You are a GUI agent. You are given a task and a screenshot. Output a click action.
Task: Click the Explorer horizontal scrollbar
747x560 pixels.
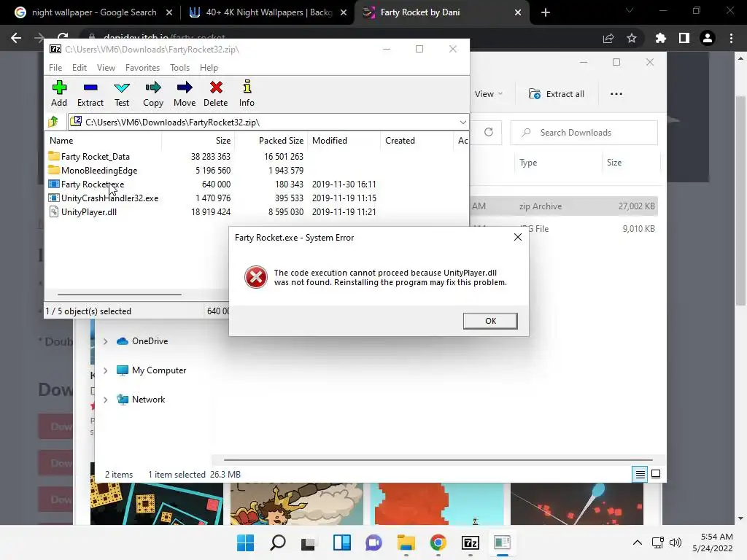438,460
